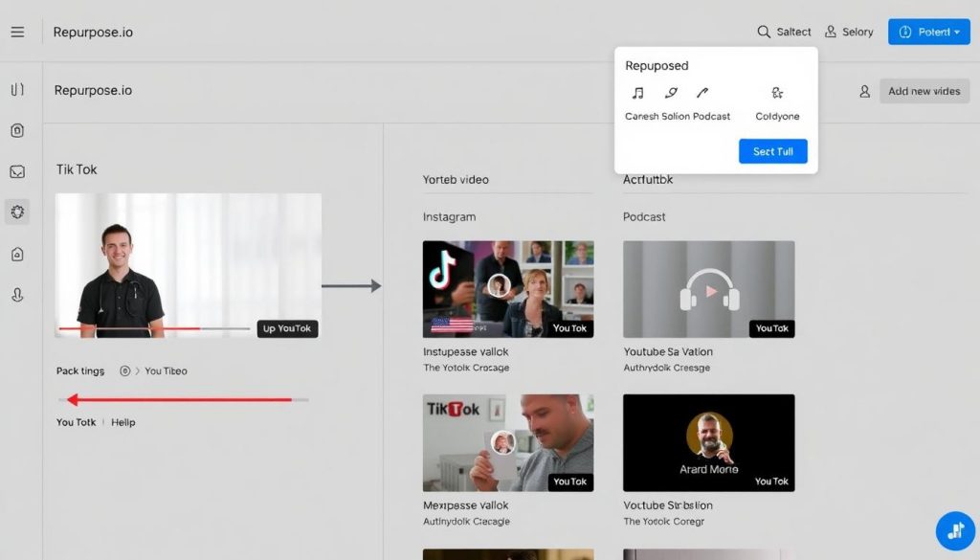Open the Repuposed panel header
The height and width of the screenshot is (560, 980).
tap(657, 65)
